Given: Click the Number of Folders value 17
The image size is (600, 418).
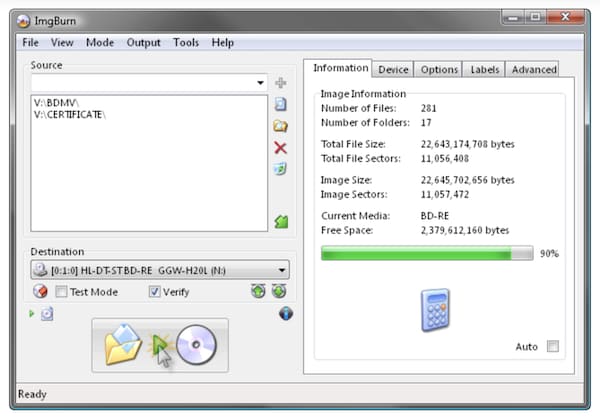Looking at the screenshot, I should (426, 122).
